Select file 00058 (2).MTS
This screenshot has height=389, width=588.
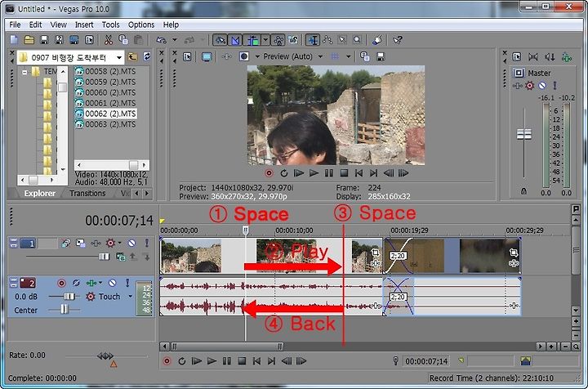(105, 71)
